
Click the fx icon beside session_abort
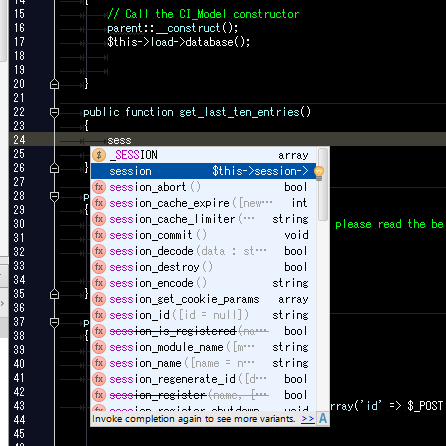[99, 187]
